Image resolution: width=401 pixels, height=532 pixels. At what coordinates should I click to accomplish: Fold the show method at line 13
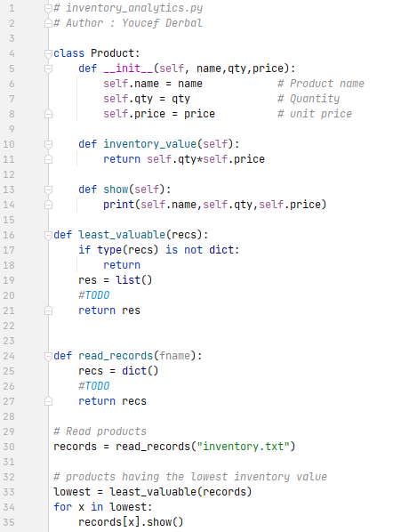[49, 189]
